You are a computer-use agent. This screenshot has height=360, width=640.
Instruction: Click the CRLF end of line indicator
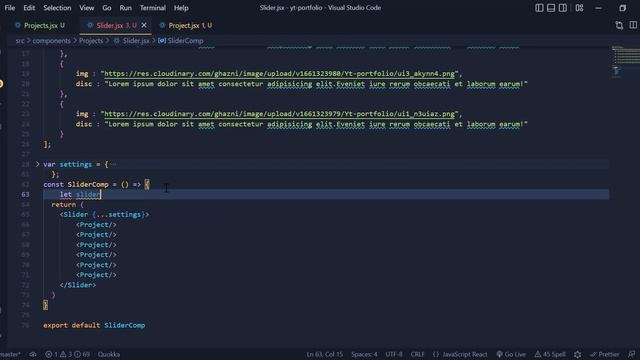(x=417, y=354)
